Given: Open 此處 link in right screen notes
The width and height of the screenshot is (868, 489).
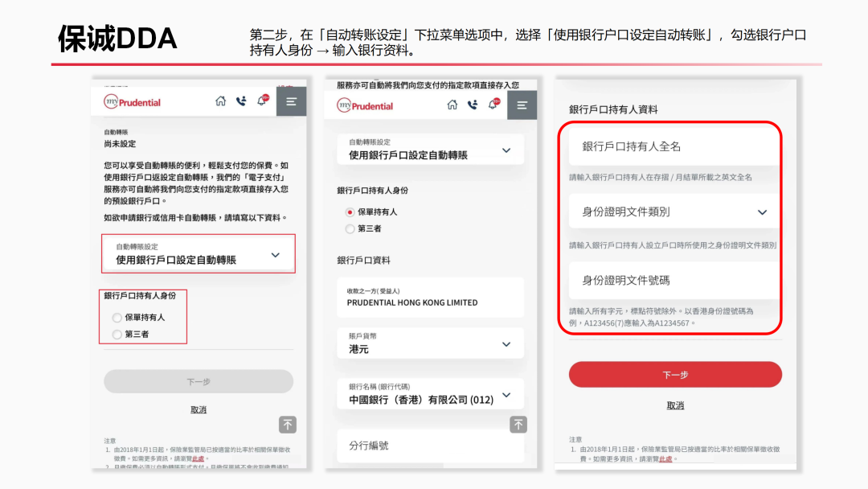Looking at the screenshot, I should pos(665,459).
